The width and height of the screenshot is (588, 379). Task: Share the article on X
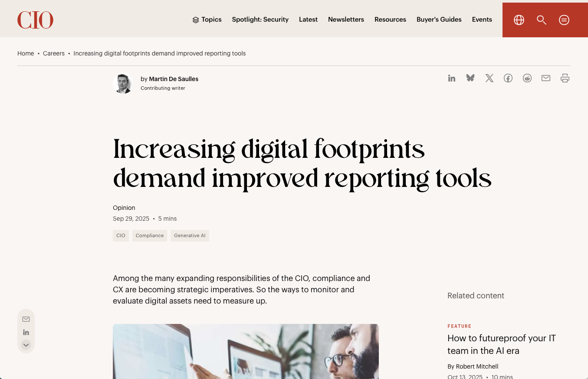click(x=489, y=78)
